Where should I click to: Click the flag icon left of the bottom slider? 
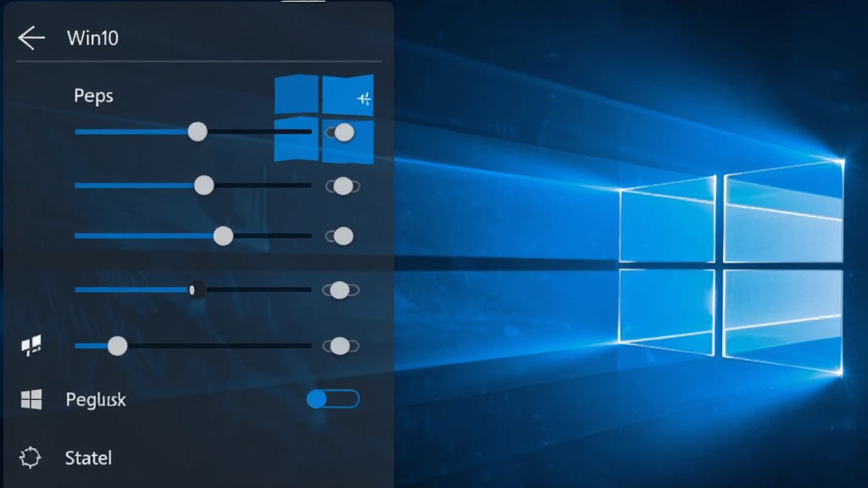[x=31, y=346]
